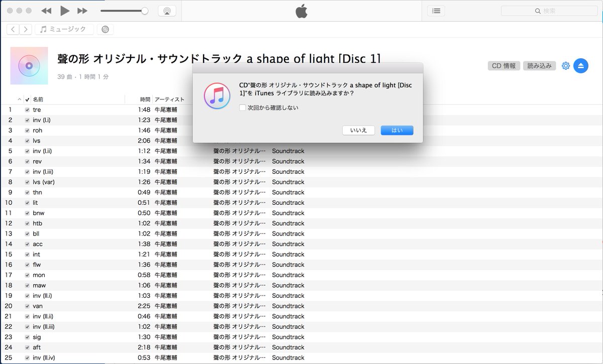This screenshot has height=364, width=603.
Task: Check 次回から確認しない checkbox
Action: point(242,107)
